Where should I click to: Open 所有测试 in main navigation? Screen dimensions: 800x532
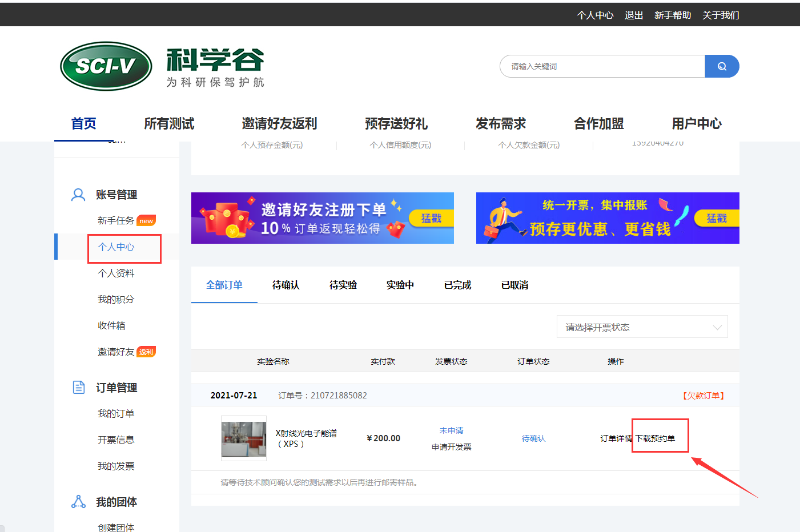pyautogui.click(x=169, y=123)
